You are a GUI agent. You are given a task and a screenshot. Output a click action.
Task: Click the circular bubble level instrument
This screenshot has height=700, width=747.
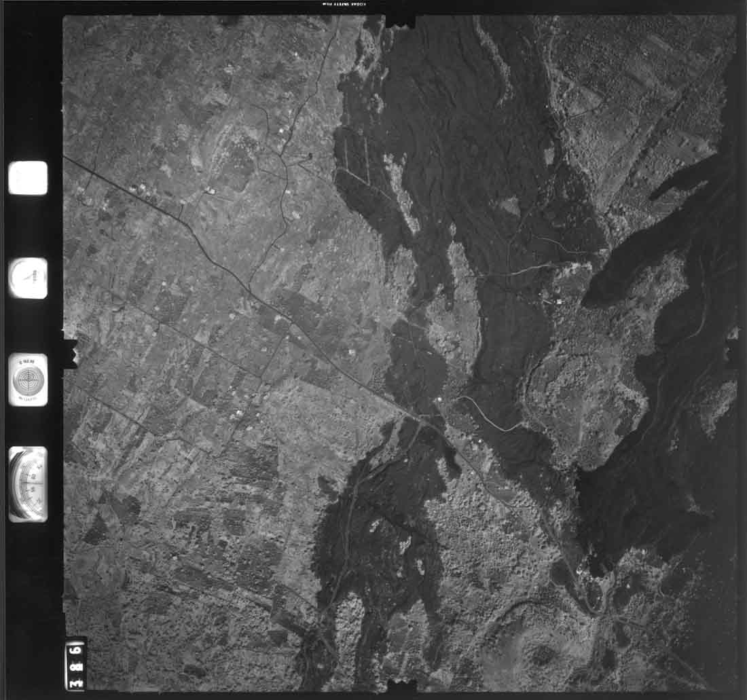pyautogui.click(x=28, y=380)
